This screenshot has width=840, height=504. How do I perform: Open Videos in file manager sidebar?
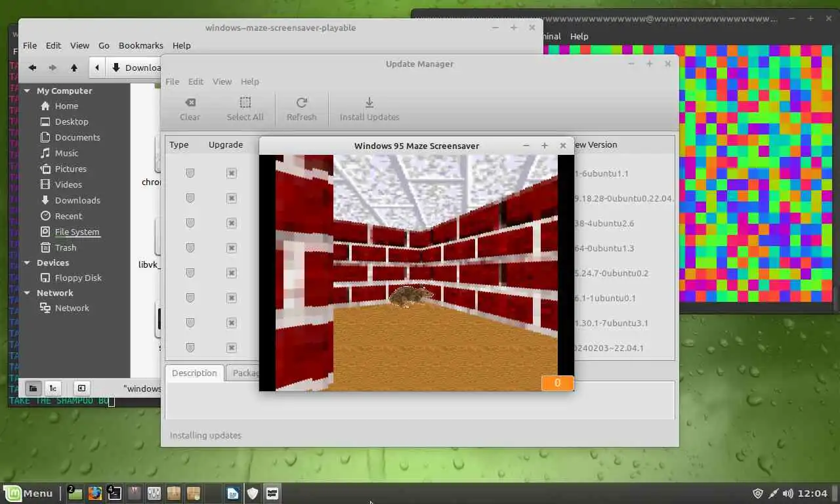pyautogui.click(x=68, y=184)
